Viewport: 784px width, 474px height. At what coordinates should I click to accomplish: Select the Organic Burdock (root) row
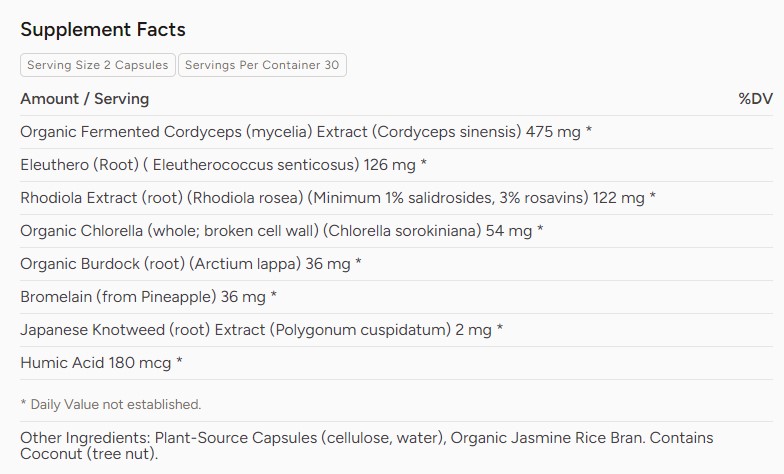tap(396, 264)
